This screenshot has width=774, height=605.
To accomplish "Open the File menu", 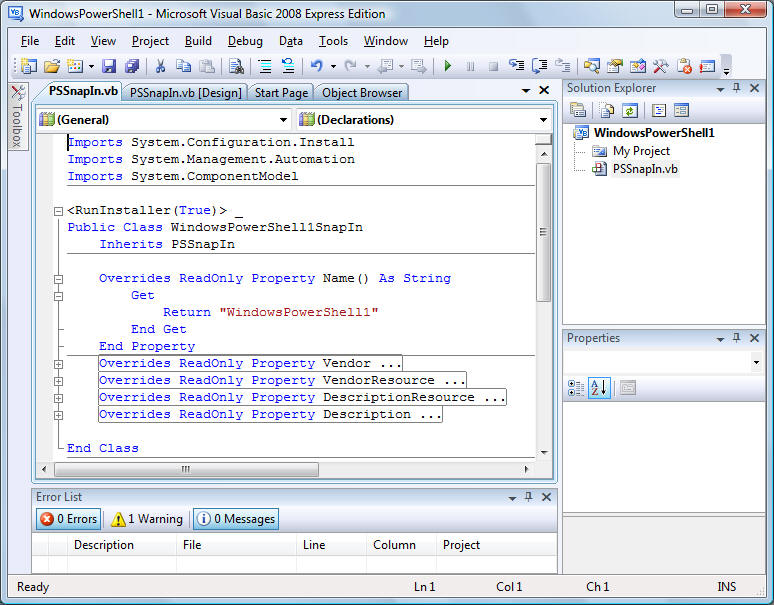I will [x=30, y=41].
